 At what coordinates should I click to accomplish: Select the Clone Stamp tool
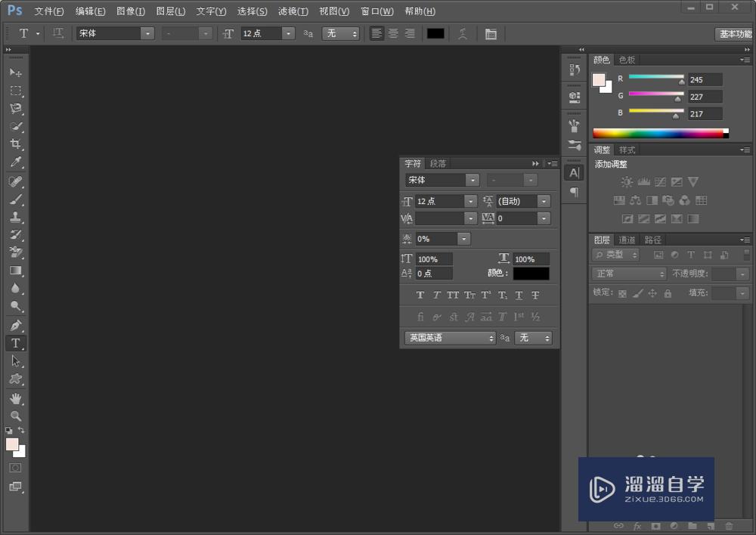(15, 217)
